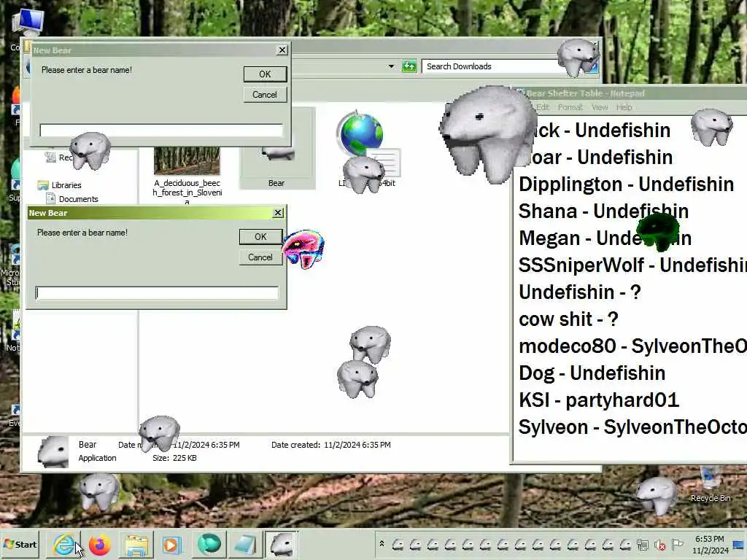Click the SSSniperWolf line in Notepad
This screenshot has height=560, width=747.
pyautogui.click(x=632, y=265)
